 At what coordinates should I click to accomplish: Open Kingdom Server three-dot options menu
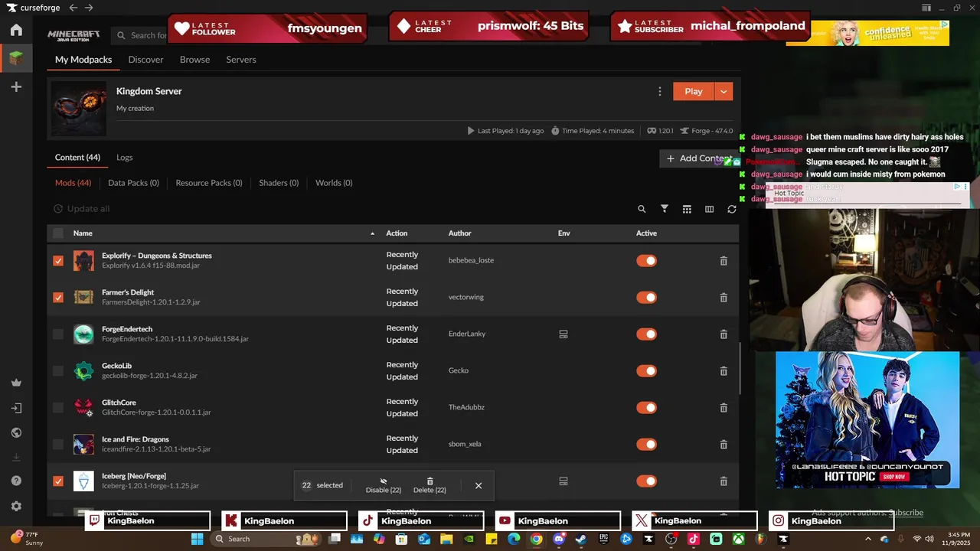coord(660,91)
